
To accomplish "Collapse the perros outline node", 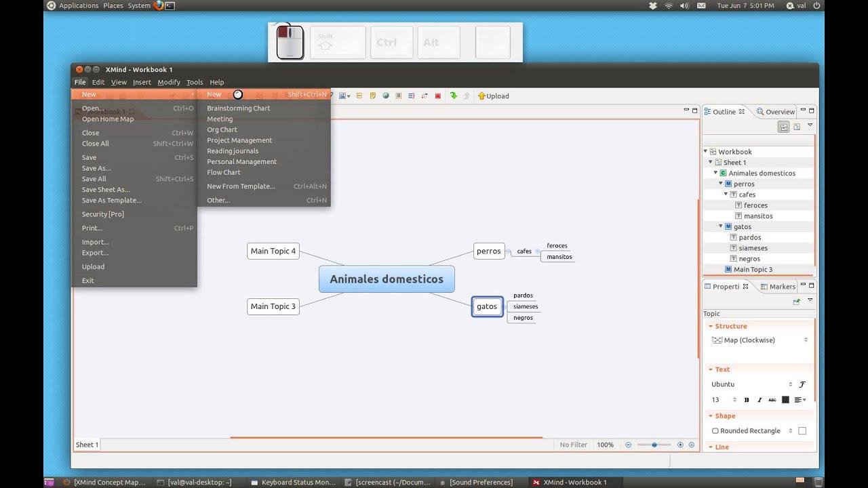I will tap(721, 184).
